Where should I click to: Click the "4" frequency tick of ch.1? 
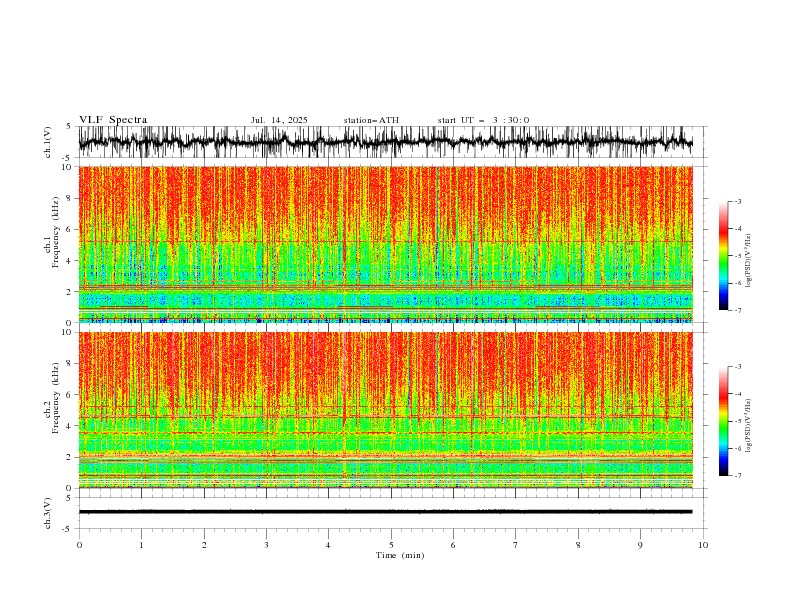coord(70,261)
